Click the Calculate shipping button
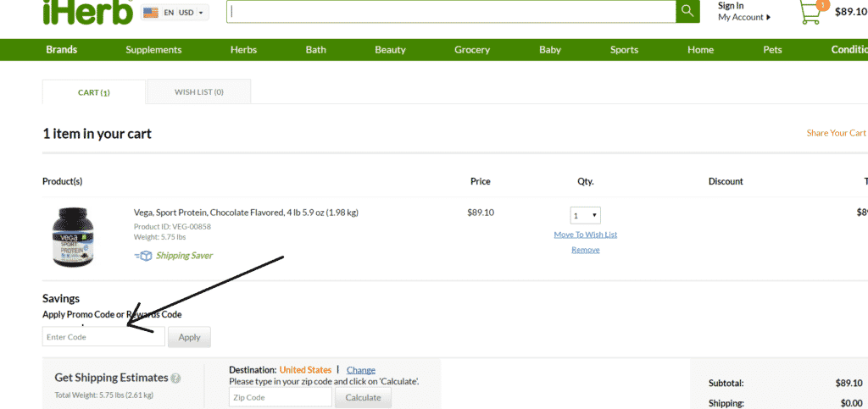The image size is (868, 409). [363, 397]
